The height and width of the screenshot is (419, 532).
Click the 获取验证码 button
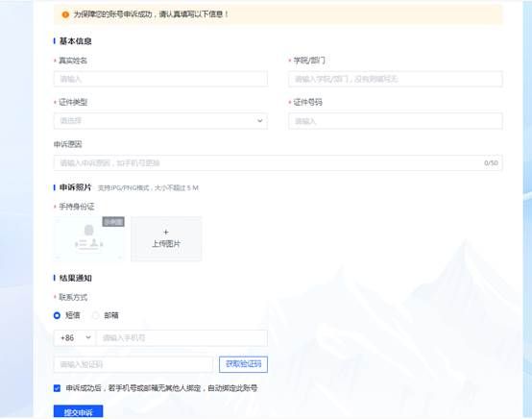pos(243,364)
